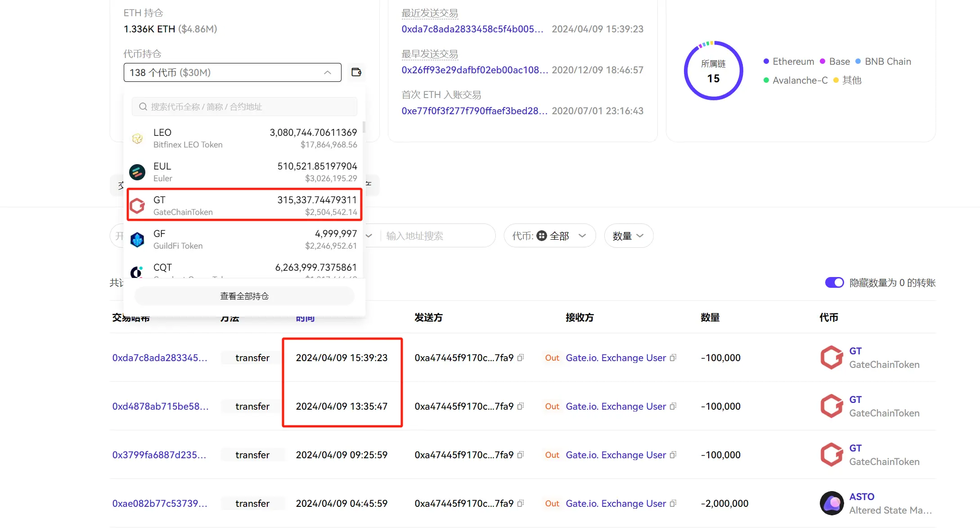Click 最近发送交易 label
Viewport: 980px width, 532px height.
point(430,13)
